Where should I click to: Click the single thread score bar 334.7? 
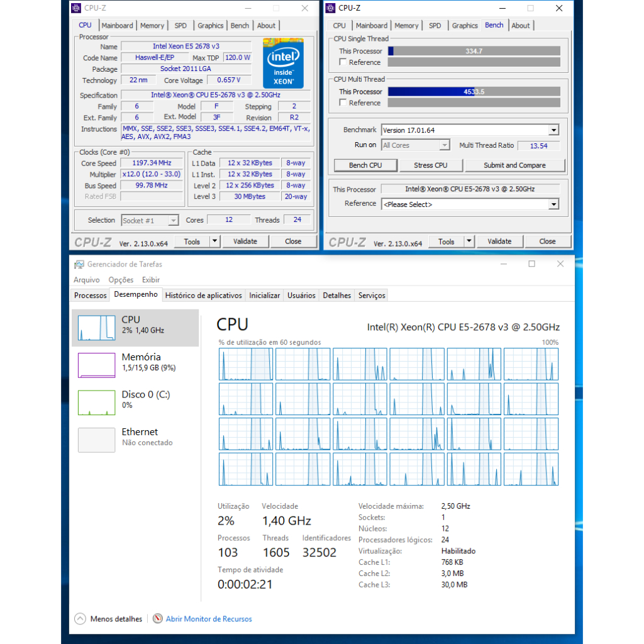tap(474, 51)
